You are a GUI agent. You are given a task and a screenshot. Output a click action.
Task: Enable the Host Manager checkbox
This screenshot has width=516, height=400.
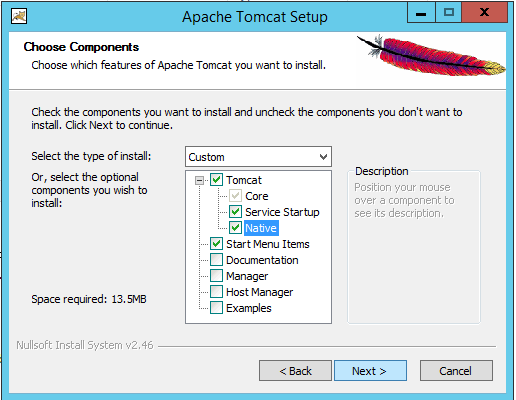pyautogui.click(x=216, y=292)
